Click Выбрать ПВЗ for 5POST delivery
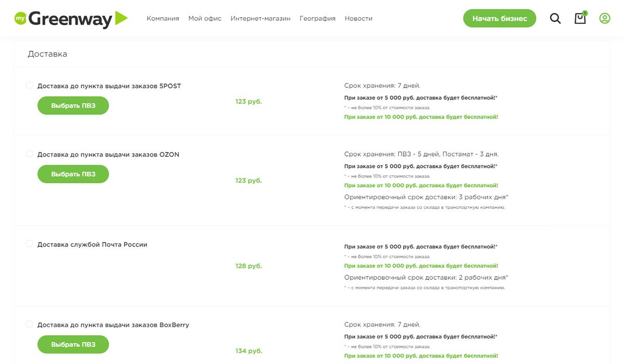 point(73,106)
